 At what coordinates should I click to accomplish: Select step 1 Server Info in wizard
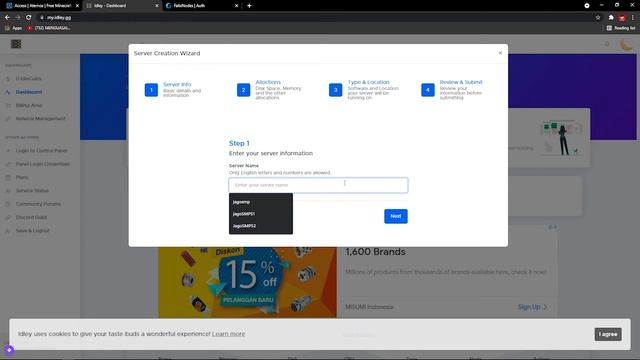[173, 89]
